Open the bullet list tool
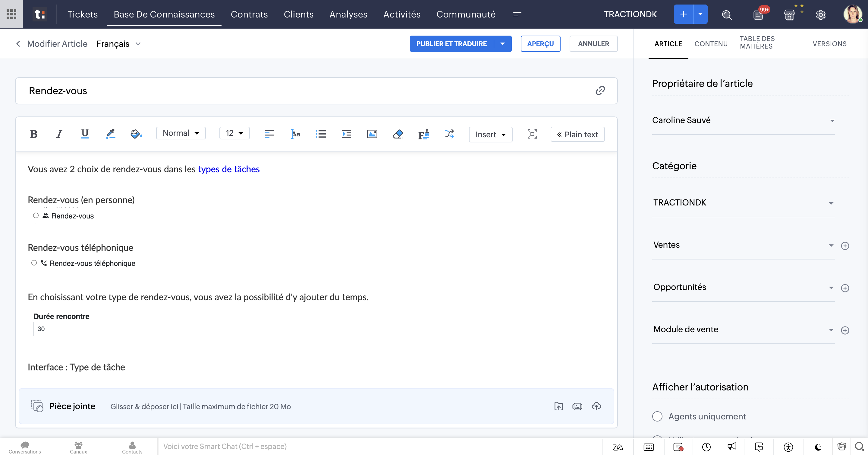This screenshot has height=455, width=868. pos(321,134)
